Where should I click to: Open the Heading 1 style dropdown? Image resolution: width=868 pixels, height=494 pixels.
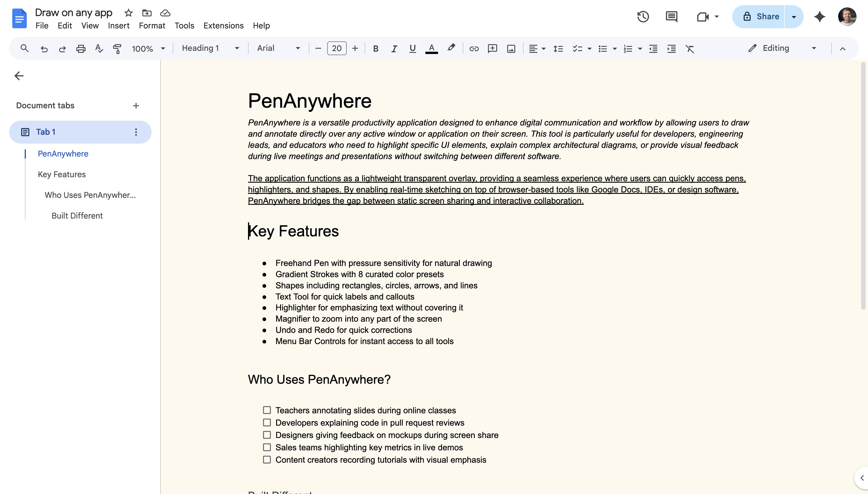[x=210, y=49]
